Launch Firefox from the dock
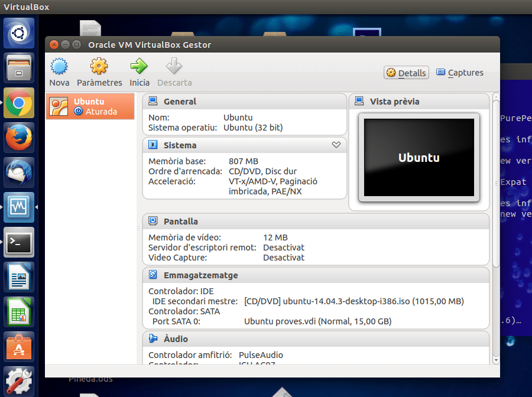This screenshot has height=397, width=532. click(19, 138)
